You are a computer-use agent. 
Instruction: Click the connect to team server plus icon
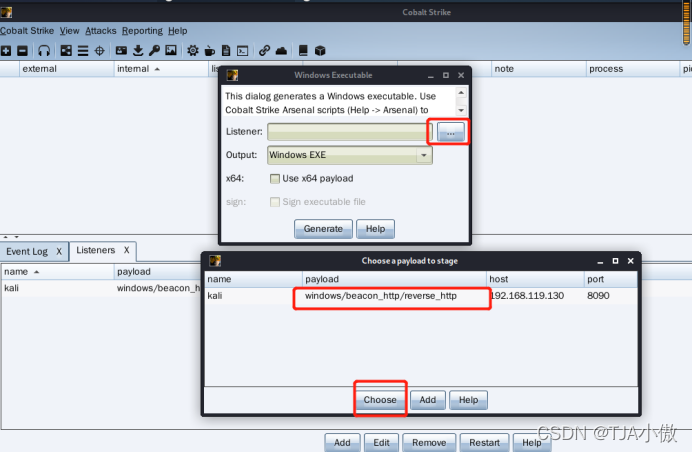(6, 51)
